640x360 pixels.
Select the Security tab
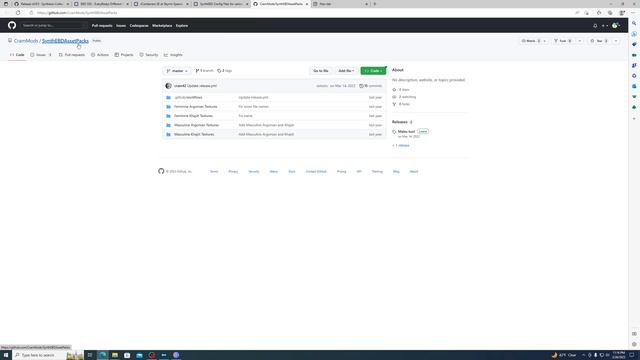[x=149, y=55]
